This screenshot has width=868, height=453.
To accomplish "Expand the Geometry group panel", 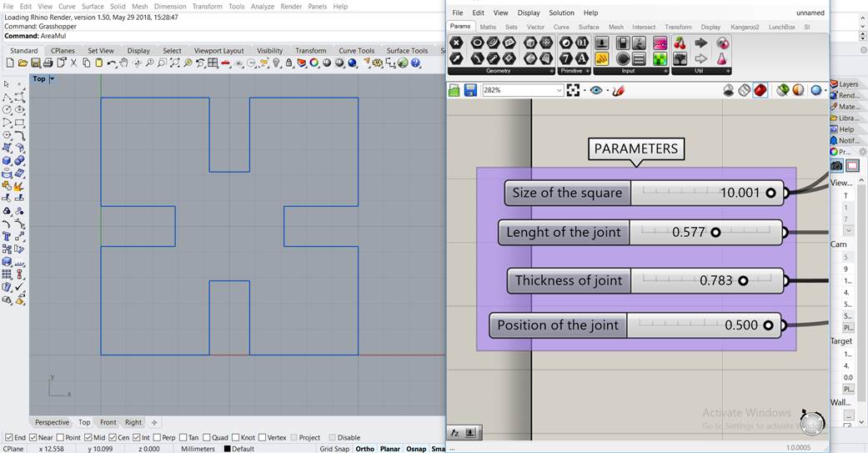I will pos(551,72).
